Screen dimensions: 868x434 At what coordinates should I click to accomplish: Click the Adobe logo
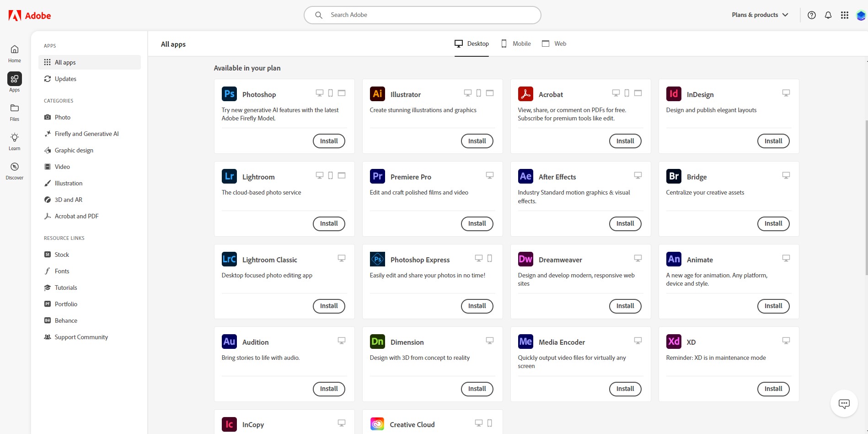coord(30,16)
